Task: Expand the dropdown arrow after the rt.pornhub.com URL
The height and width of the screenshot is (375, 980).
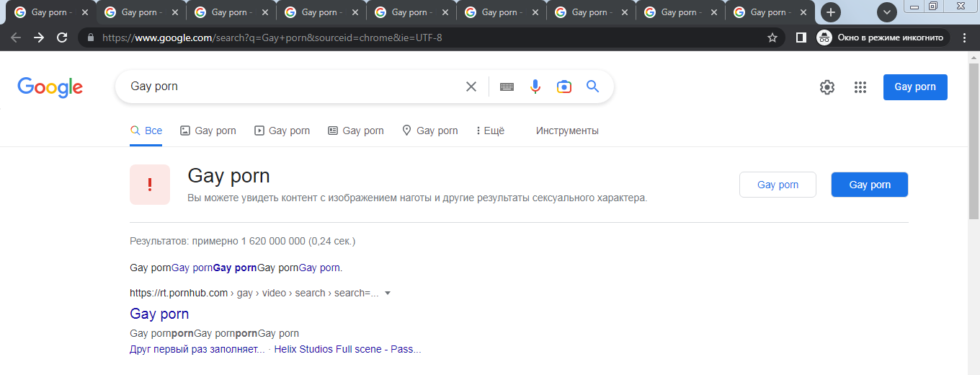Action: (x=388, y=294)
